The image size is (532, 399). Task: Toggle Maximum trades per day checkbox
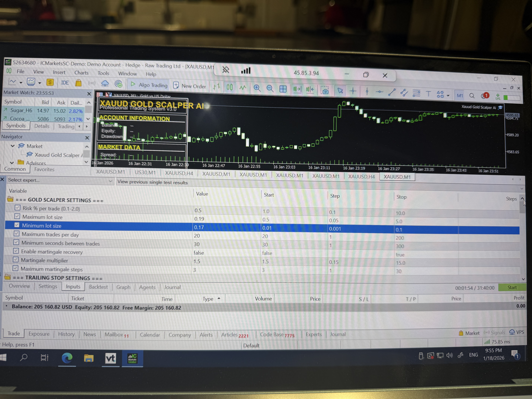(x=16, y=233)
